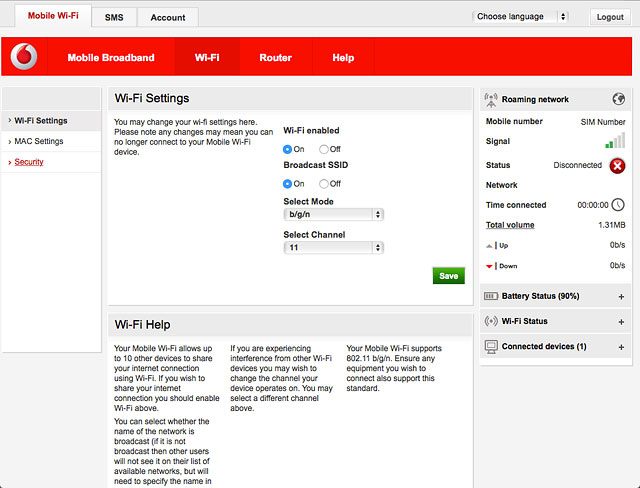640x488 pixels.
Task: Click the Vodafone logo icon
Action: tap(24, 58)
